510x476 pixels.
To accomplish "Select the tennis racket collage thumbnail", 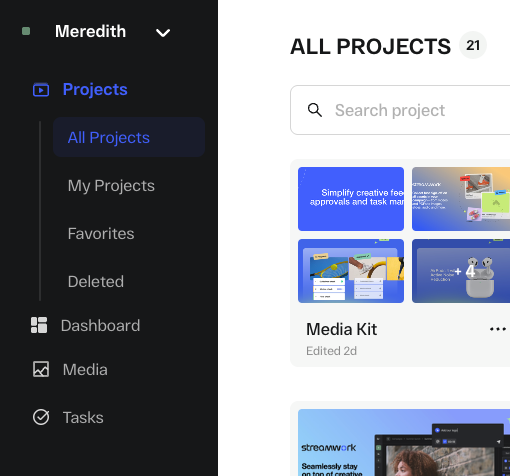I will 351,271.
